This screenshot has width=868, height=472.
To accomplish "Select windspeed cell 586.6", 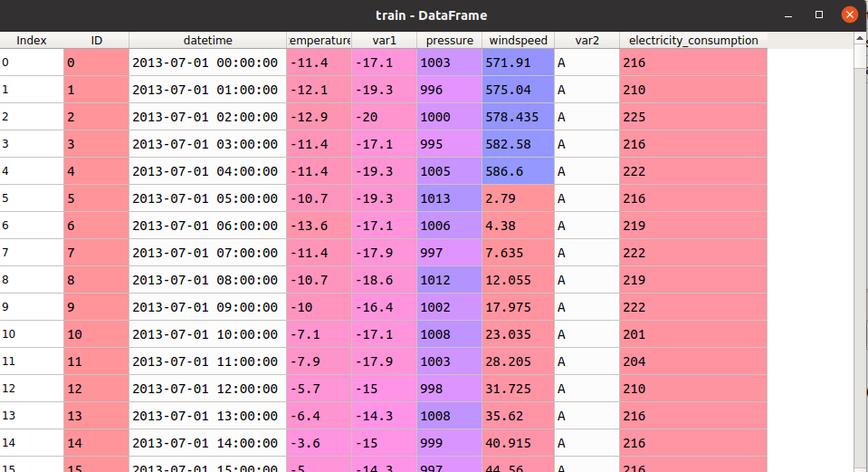I will [x=518, y=171].
